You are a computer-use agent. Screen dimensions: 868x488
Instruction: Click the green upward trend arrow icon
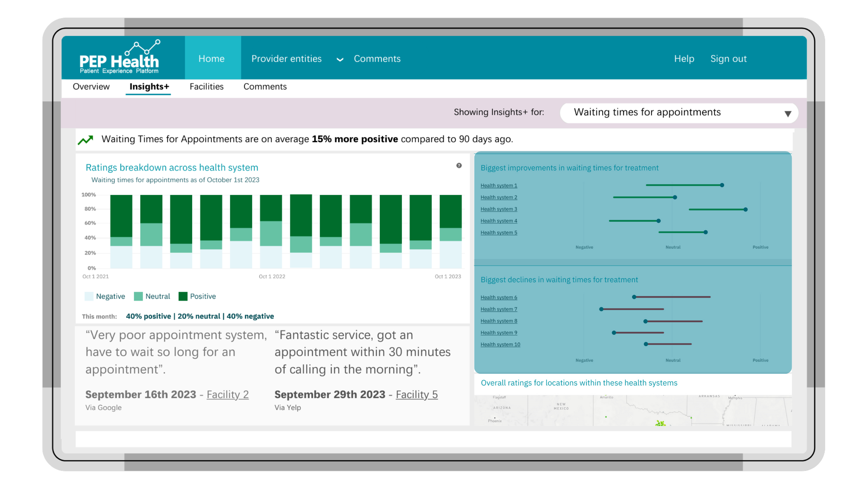tap(85, 140)
